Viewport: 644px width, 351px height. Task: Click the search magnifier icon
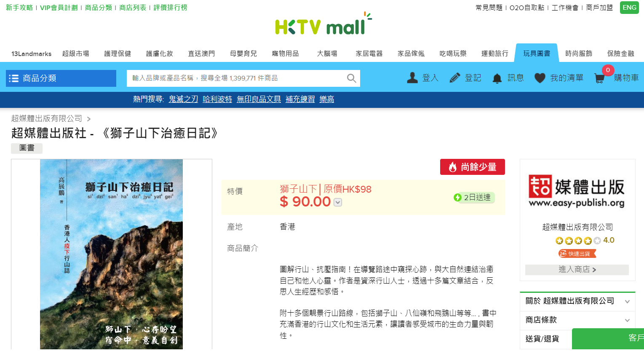[351, 78]
